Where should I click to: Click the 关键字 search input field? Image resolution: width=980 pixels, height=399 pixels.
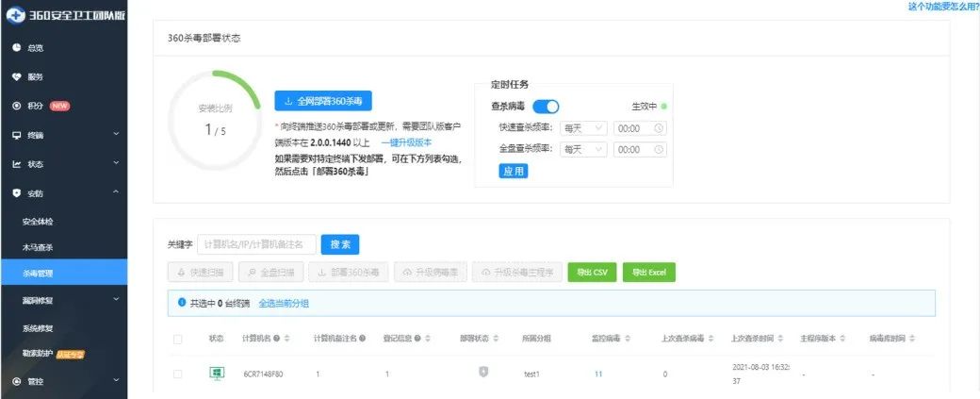257,244
